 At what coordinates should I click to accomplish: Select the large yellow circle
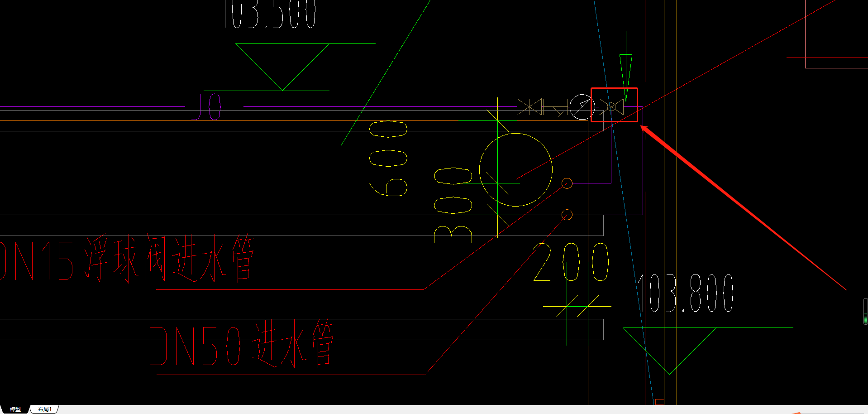click(x=516, y=170)
